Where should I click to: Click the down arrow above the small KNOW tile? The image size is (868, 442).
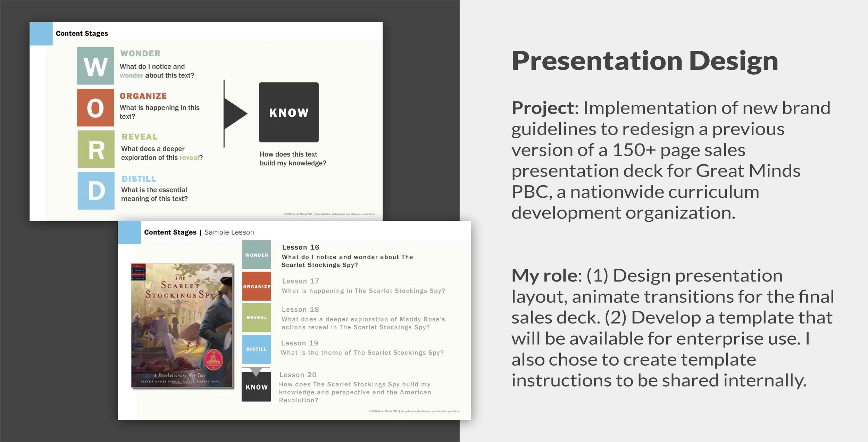pyautogui.click(x=256, y=372)
